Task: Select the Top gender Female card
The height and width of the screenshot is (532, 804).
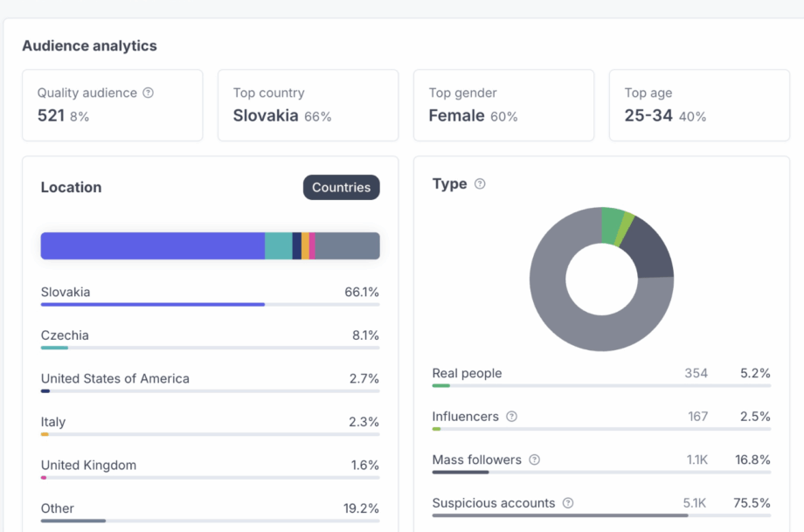Action: [503, 105]
